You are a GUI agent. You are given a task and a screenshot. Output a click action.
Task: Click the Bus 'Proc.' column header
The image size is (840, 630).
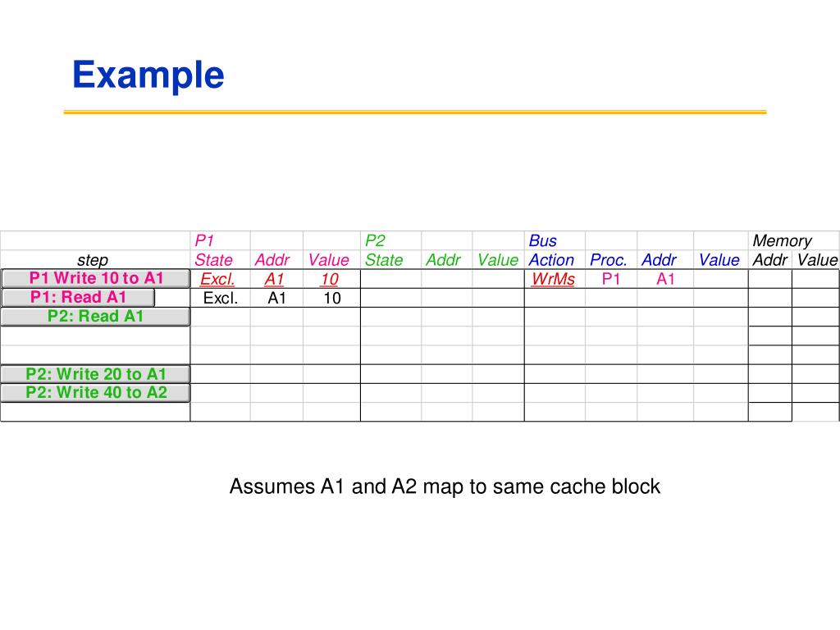[x=608, y=260]
